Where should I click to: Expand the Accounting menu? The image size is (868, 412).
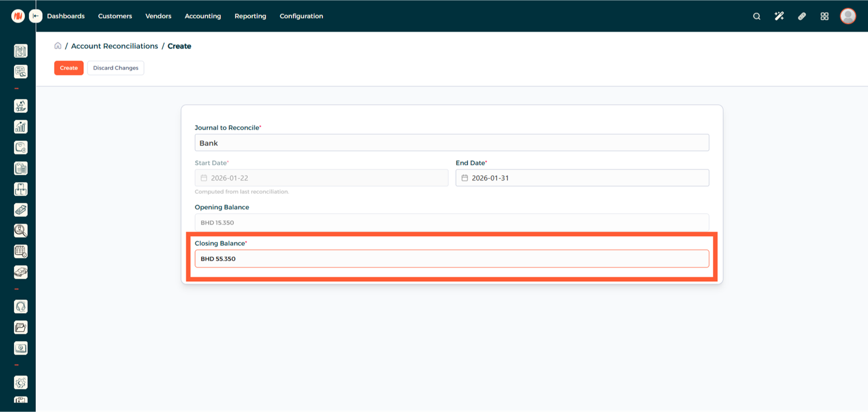point(203,16)
